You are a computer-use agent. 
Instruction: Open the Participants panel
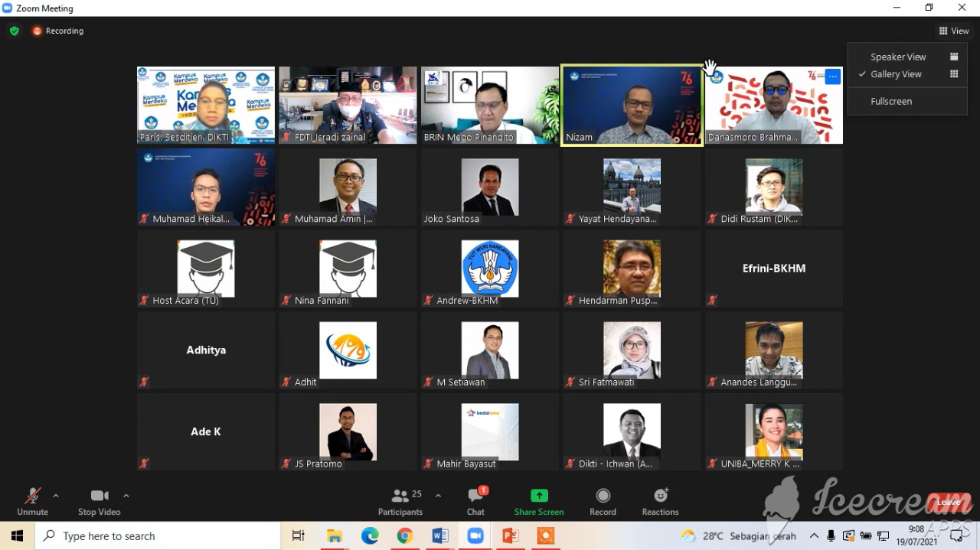[400, 501]
